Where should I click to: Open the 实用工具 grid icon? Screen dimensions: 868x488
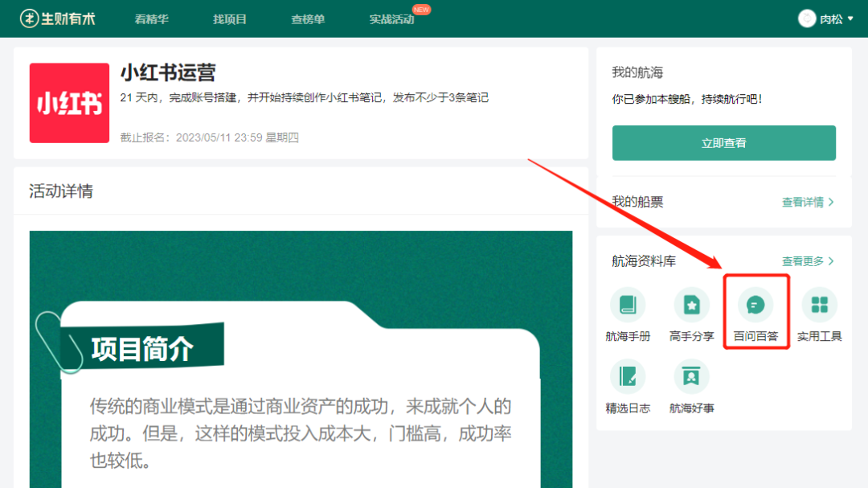pyautogui.click(x=819, y=305)
